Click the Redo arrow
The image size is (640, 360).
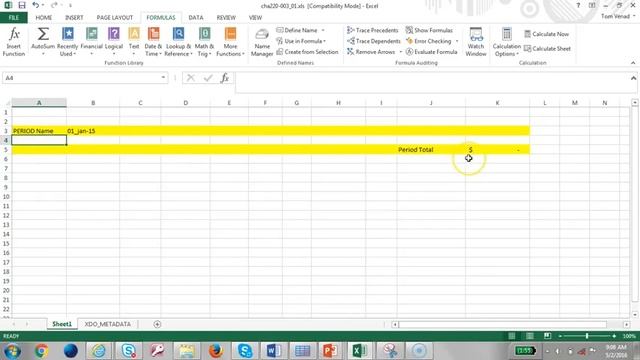[x=54, y=5]
